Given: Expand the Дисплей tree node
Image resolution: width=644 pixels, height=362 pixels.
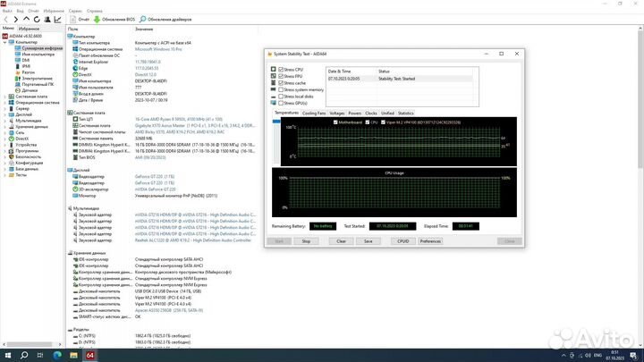Looking at the screenshot, I should [5, 114].
